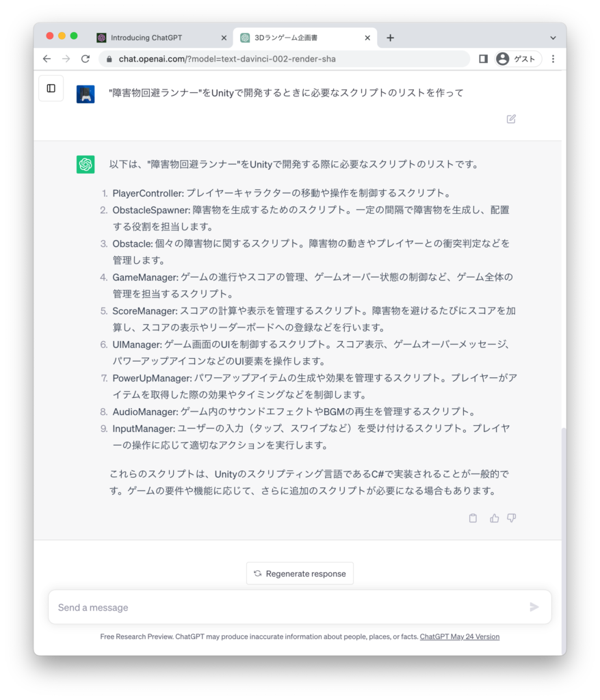Image resolution: width=600 pixels, height=700 pixels.
Task: Click Regenerate response button
Action: click(300, 574)
